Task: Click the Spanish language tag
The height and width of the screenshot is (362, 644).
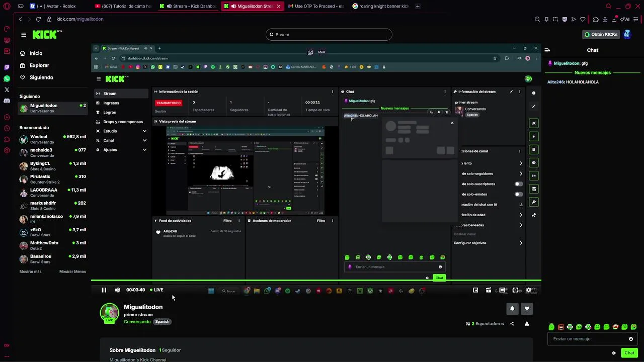Action: (x=162, y=322)
